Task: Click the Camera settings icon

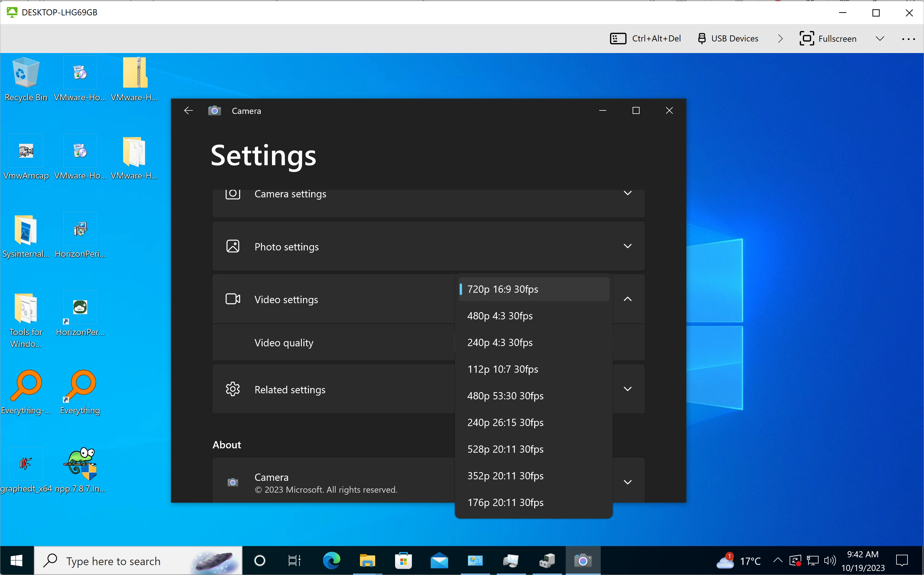Action: 233,193
